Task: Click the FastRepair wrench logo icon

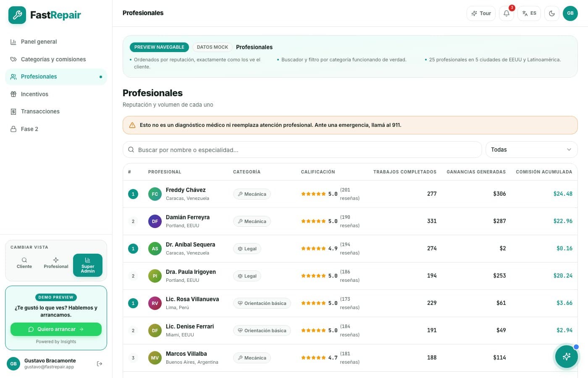Action: (17, 15)
